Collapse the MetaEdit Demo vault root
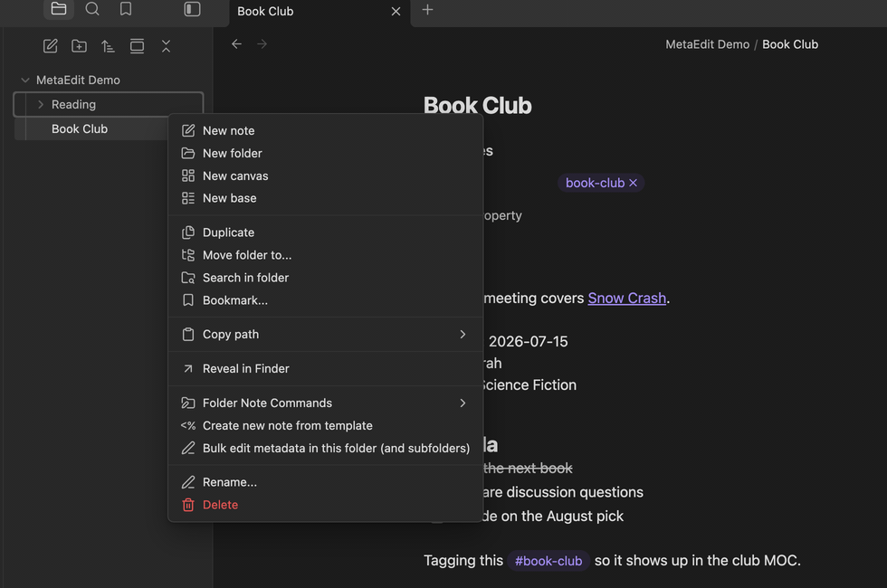Image resolution: width=887 pixels, height=588 pixels. click(x=25, y=81)
